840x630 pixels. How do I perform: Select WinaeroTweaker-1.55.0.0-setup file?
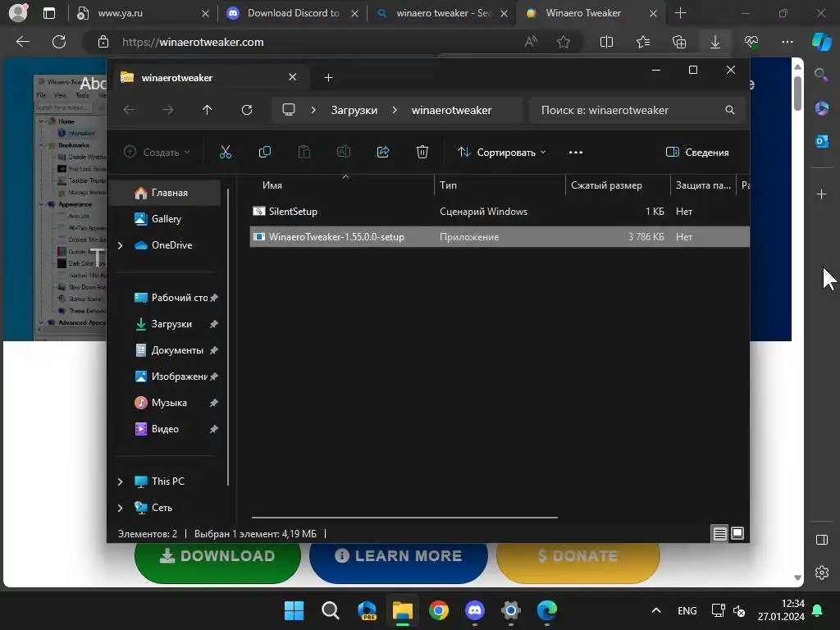(500, 237)
